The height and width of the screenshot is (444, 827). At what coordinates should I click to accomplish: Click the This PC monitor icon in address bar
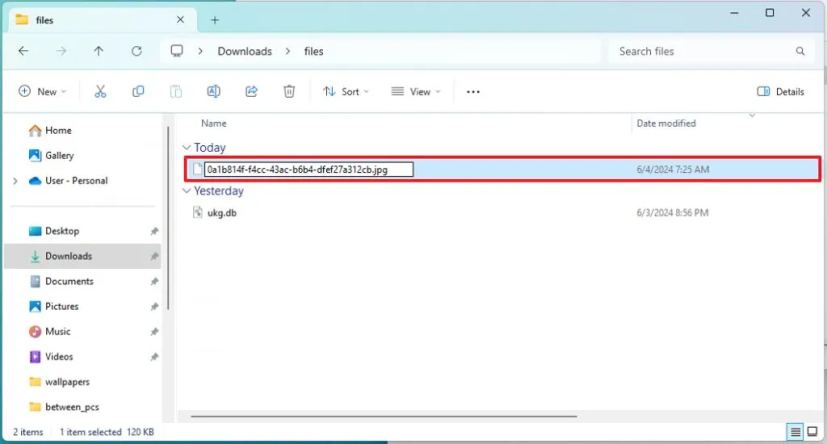click(177, 51)
